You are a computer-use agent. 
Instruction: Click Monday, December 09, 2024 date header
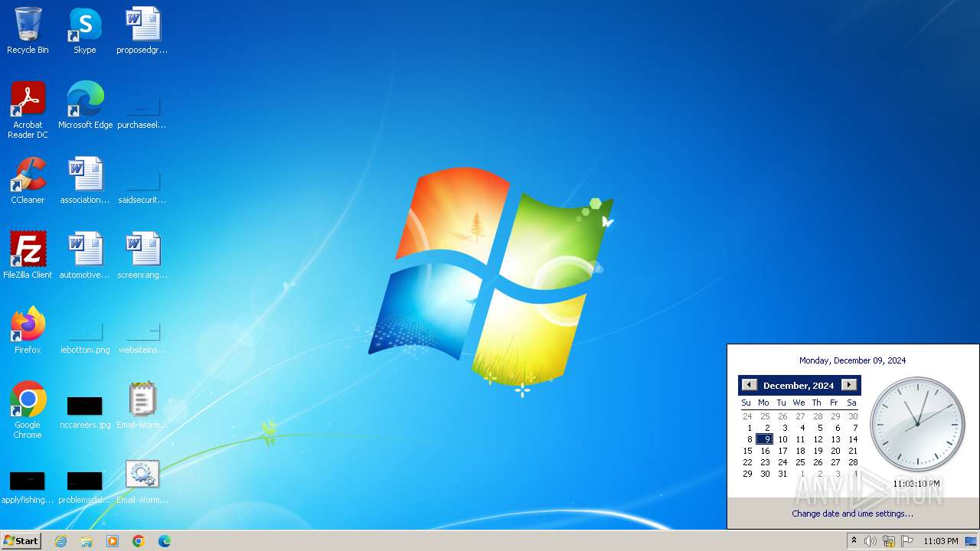coord(852,360)
